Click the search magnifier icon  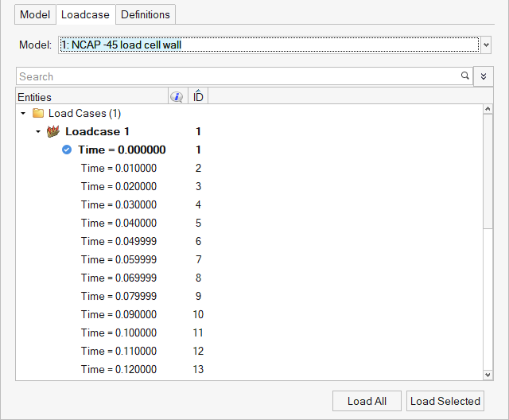(x=464, y=76)
